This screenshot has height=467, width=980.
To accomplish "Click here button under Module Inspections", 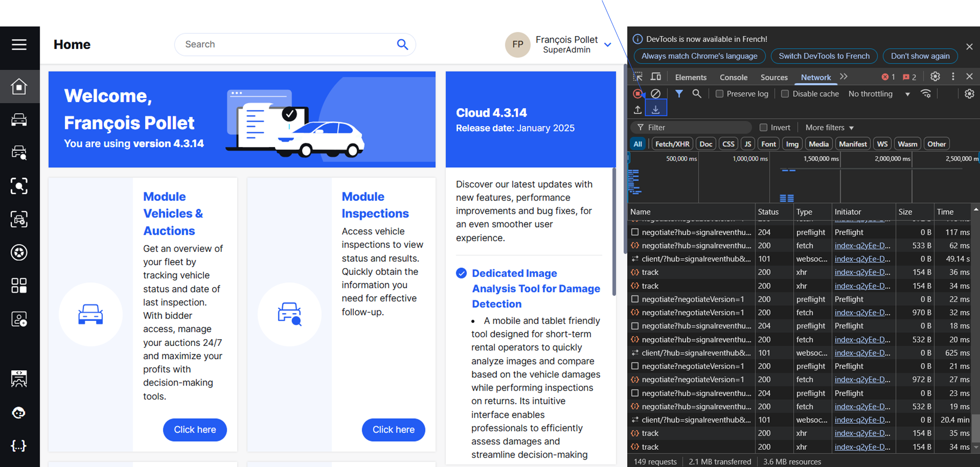I will pyautogui.click(x=393, y=430).
